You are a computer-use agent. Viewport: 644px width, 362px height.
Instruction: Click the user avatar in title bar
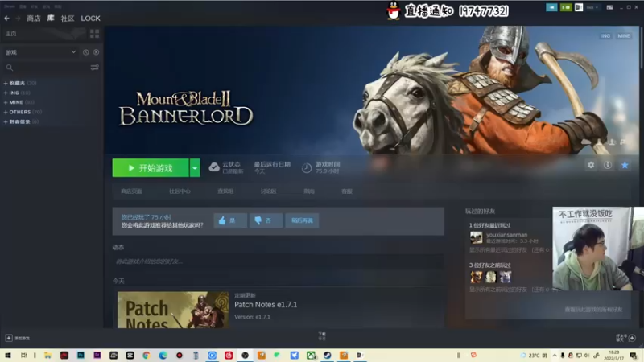[x=579, y=7]
